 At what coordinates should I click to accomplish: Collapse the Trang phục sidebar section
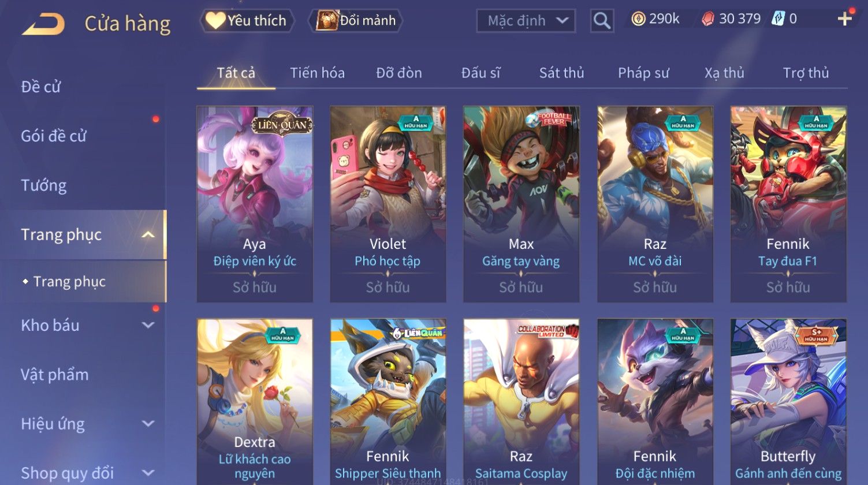tap(148, 234)
